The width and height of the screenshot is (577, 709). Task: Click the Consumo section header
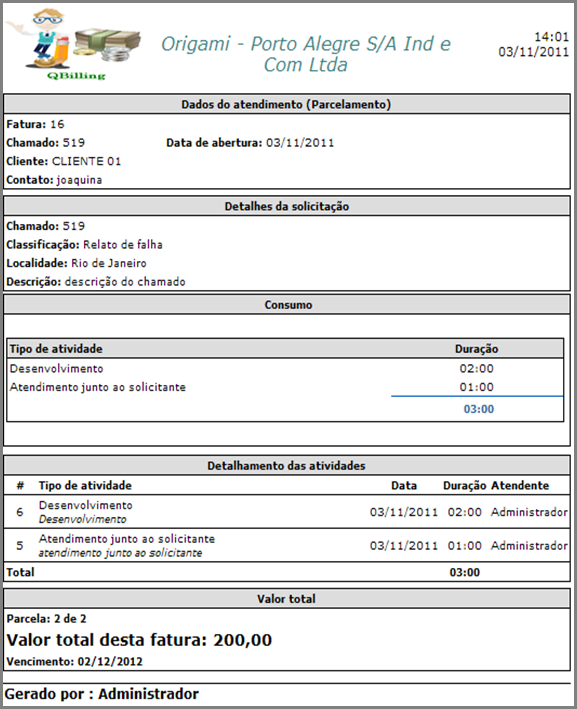[x=286, y=305]
